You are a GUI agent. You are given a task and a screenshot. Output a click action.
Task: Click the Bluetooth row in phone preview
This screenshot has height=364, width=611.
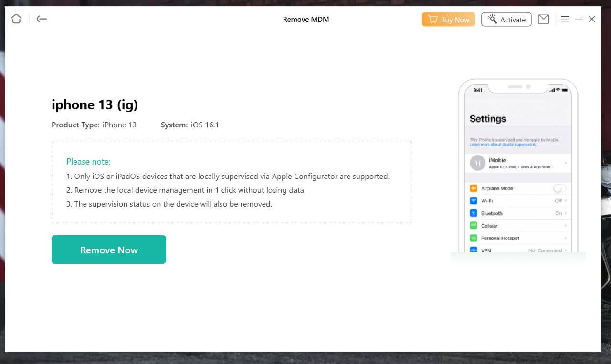click(x=518, y=213)
